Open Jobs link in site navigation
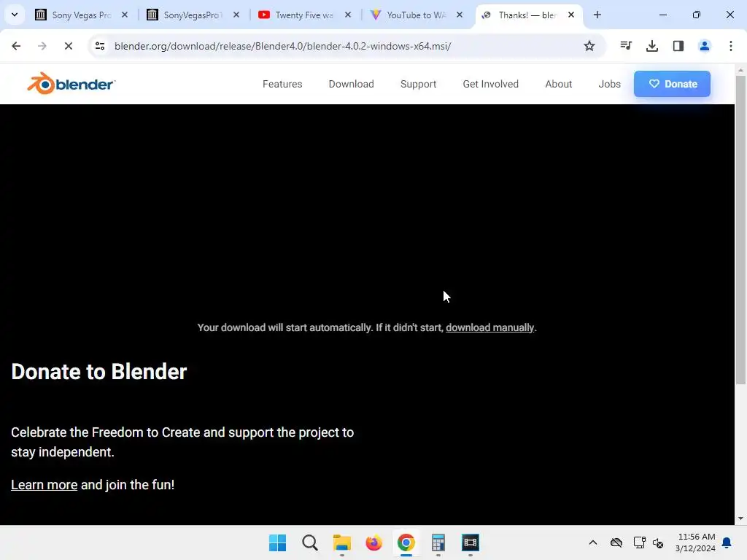The height and width of the screenshot is (560, 747). pos(609,84)
